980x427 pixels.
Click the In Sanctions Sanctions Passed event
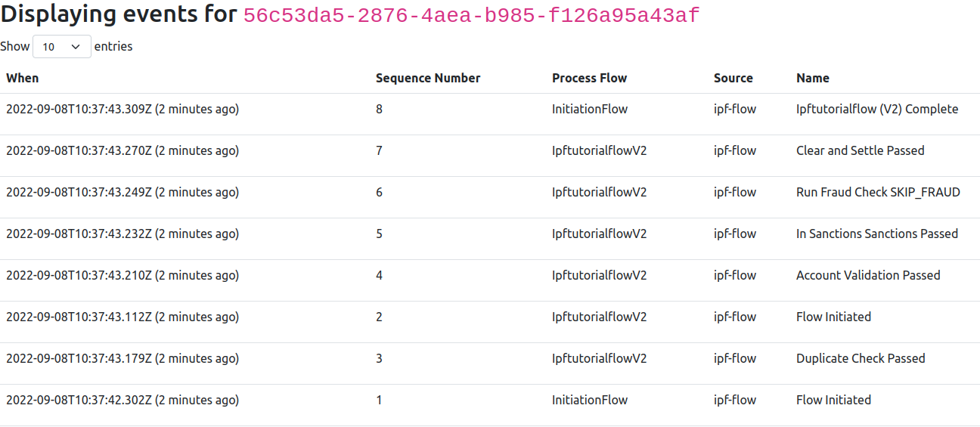876,234
